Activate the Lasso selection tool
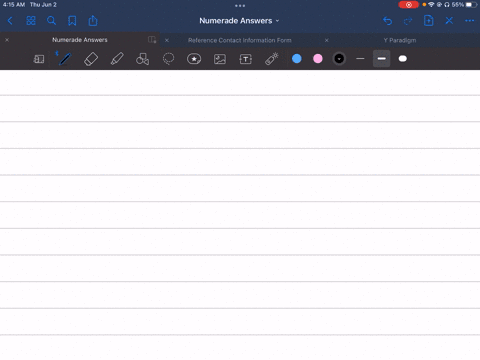 click(168, 59)
